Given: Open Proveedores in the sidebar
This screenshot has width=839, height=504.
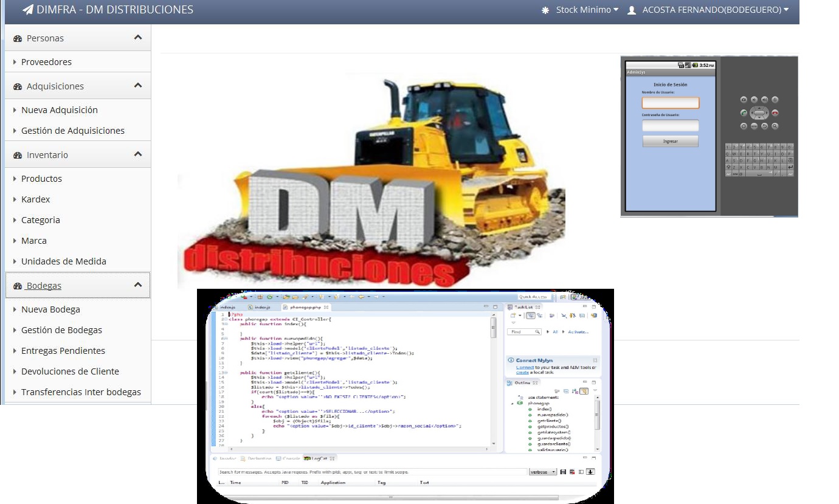Looking at the screenshot, I should [46, 62].
